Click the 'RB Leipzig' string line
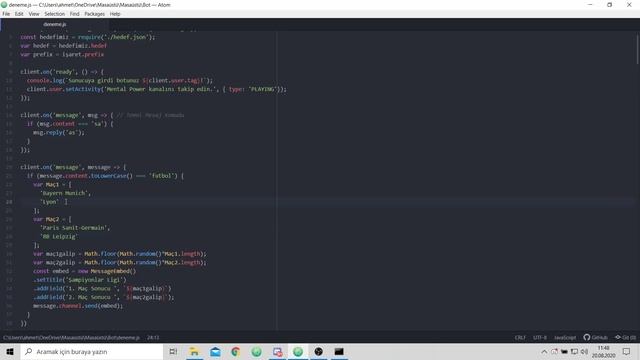The height and width of the screenshot is (360, 640). 58,236
